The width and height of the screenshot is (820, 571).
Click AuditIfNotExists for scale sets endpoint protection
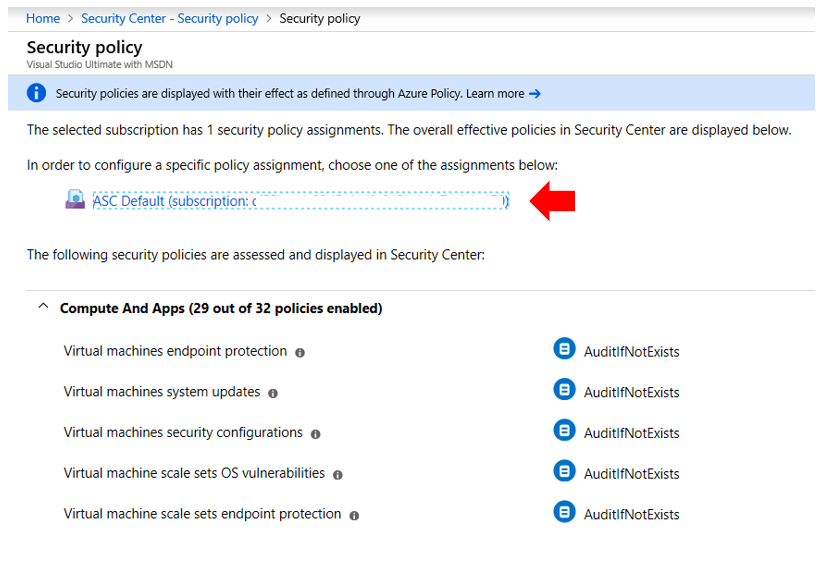pos(631,515)
